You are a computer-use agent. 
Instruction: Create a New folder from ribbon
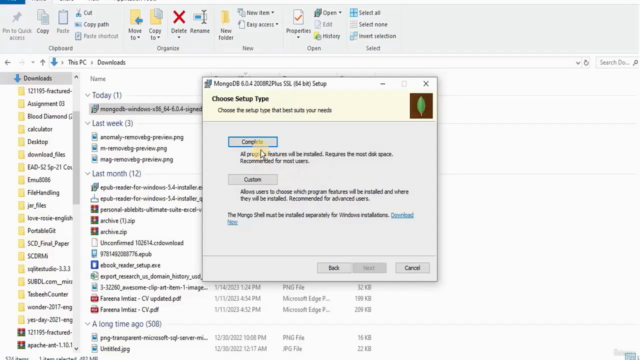pos(226,25)
